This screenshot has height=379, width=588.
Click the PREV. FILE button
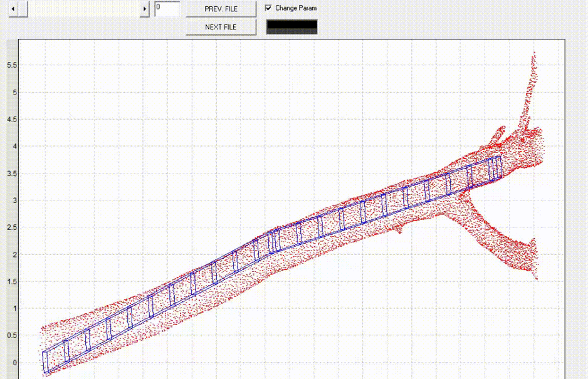pos(221,9)
